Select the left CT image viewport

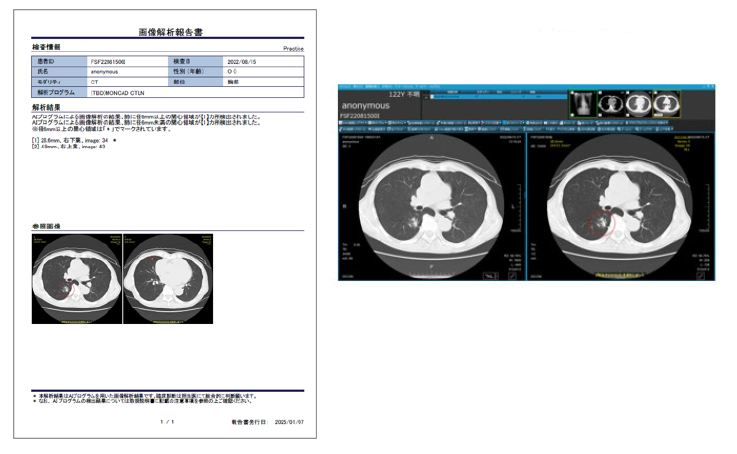tap(431, 205)
